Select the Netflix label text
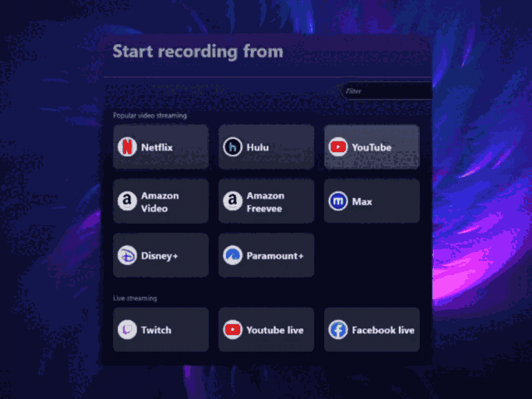The height and width of the screenshot is (399, 532). coord(157,147)
